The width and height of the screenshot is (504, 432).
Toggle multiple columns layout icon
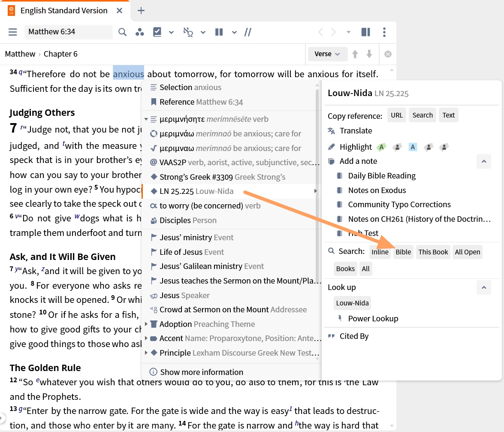click(x=365, y=32)
